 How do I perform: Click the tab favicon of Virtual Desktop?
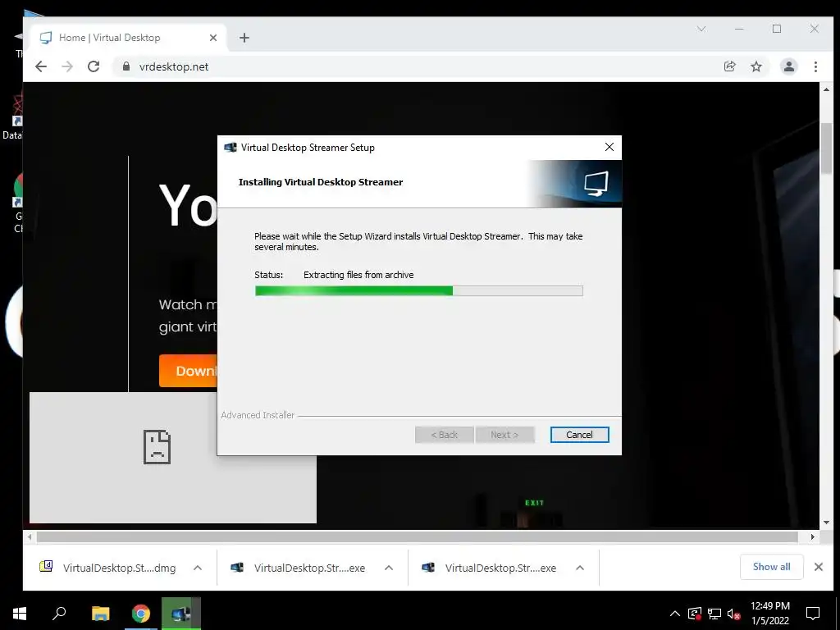pyautogui.click(x=46, y=38)
